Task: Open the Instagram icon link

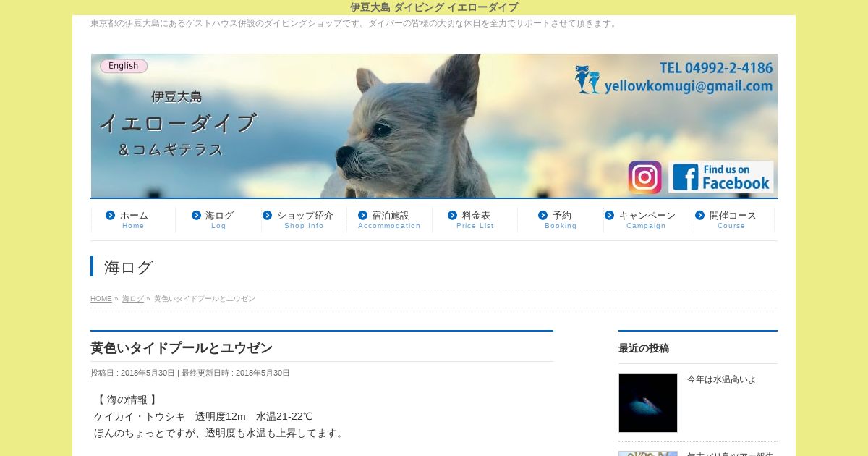Action: click(x=644, y=177)
